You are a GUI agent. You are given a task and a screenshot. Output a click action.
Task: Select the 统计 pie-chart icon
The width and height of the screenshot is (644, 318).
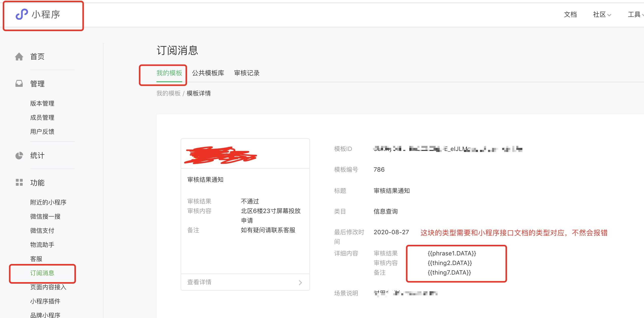coord(19,155)
